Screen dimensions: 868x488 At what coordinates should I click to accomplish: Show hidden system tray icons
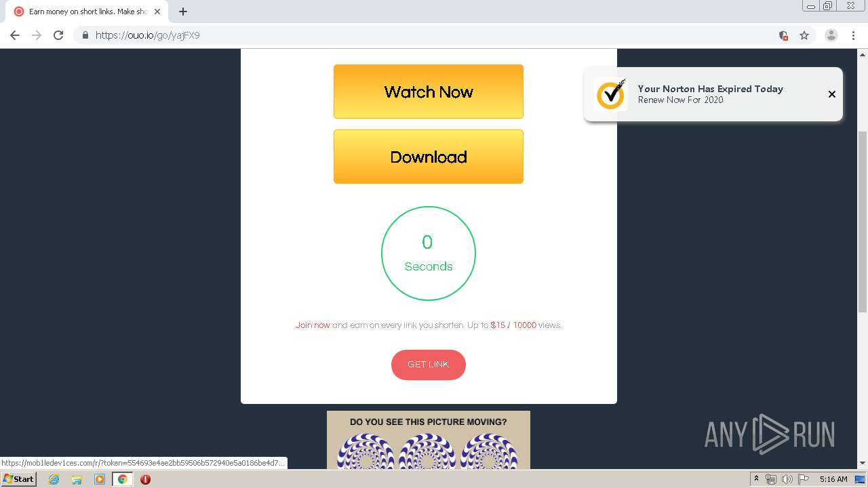click(x=756, y=479)
